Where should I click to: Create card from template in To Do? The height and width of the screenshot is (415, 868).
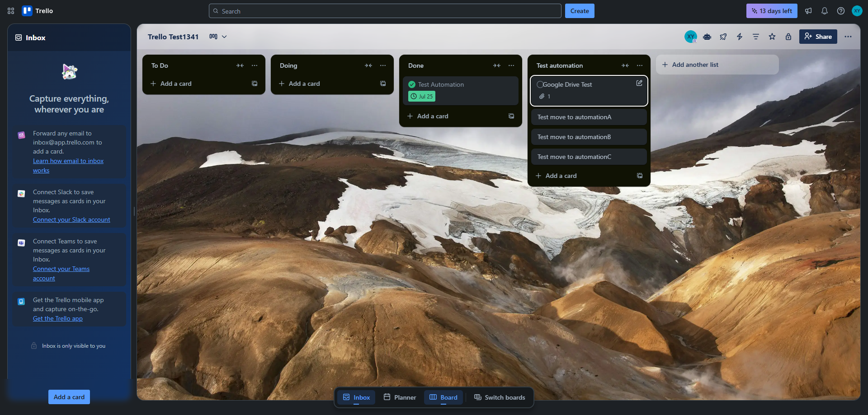click(x=255, y=84)
